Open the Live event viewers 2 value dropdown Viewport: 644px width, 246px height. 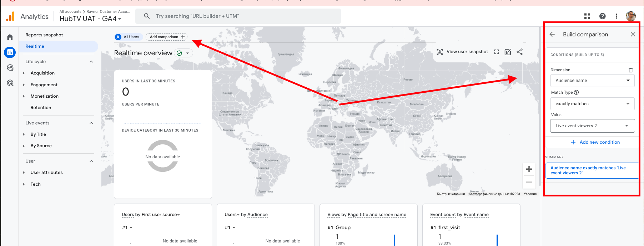pyautogui.click(x=592, y=126)
